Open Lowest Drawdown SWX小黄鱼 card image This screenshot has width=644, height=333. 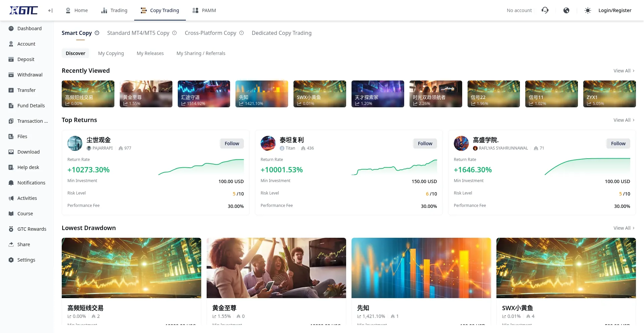[566, 268]
